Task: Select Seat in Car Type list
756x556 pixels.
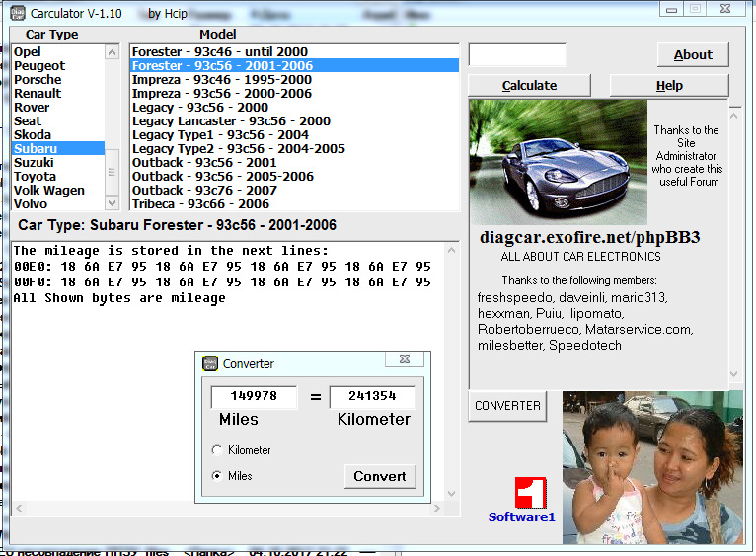Action: [58, 120]
